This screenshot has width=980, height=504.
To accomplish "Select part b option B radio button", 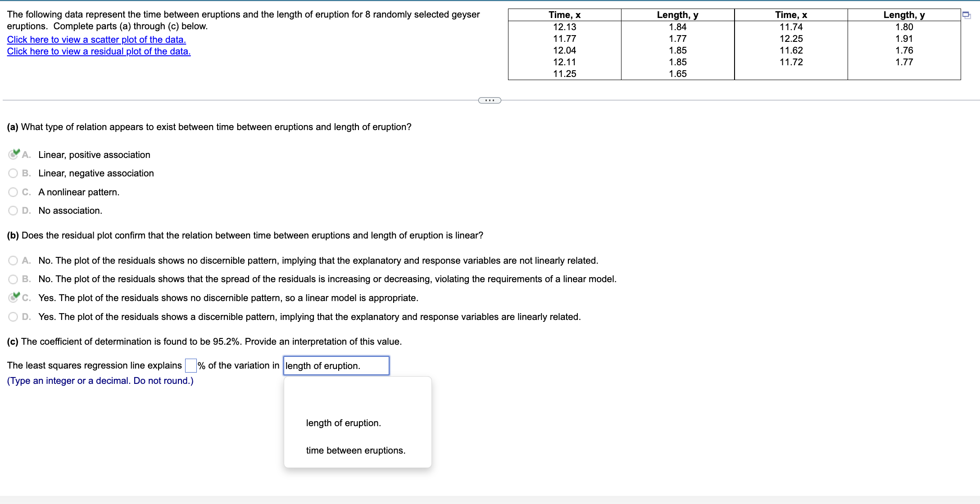I will pos(13,279).
